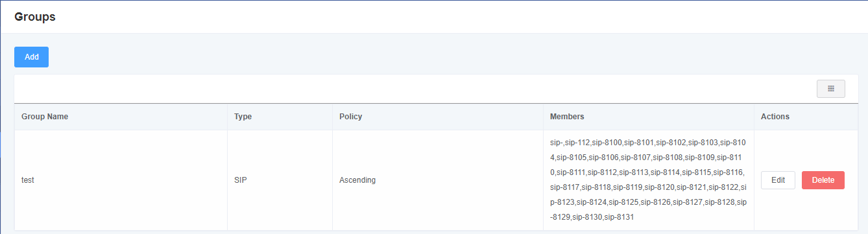Click member entry sip-112

point(577,142)
